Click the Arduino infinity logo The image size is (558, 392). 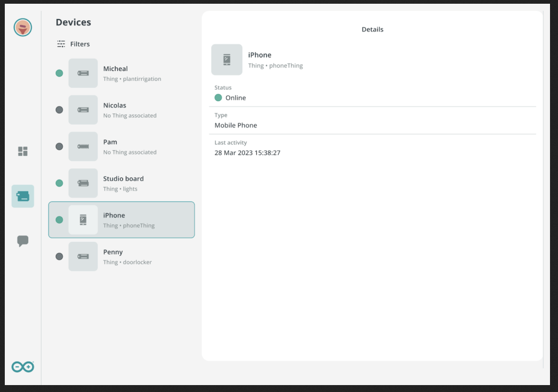coord(23,367)
